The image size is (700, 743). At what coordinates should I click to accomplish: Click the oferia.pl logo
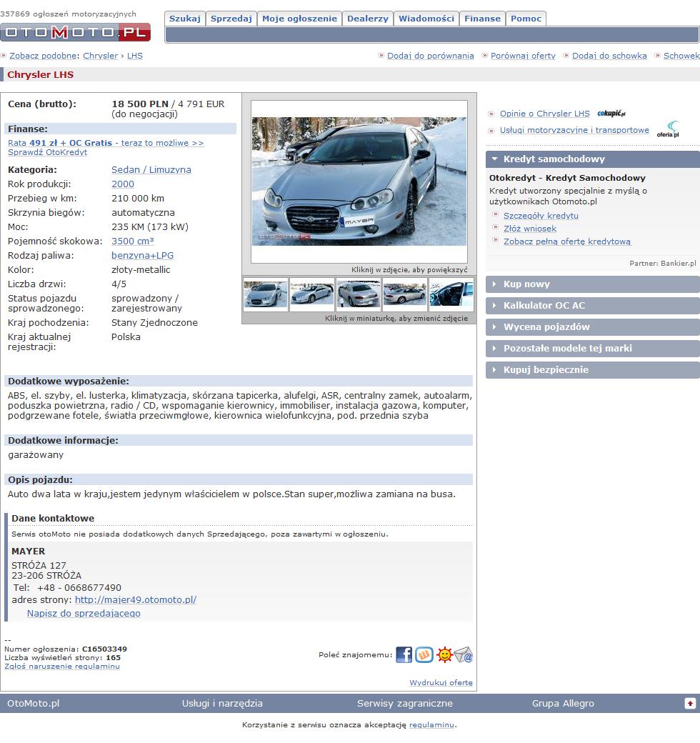point(668,129)
